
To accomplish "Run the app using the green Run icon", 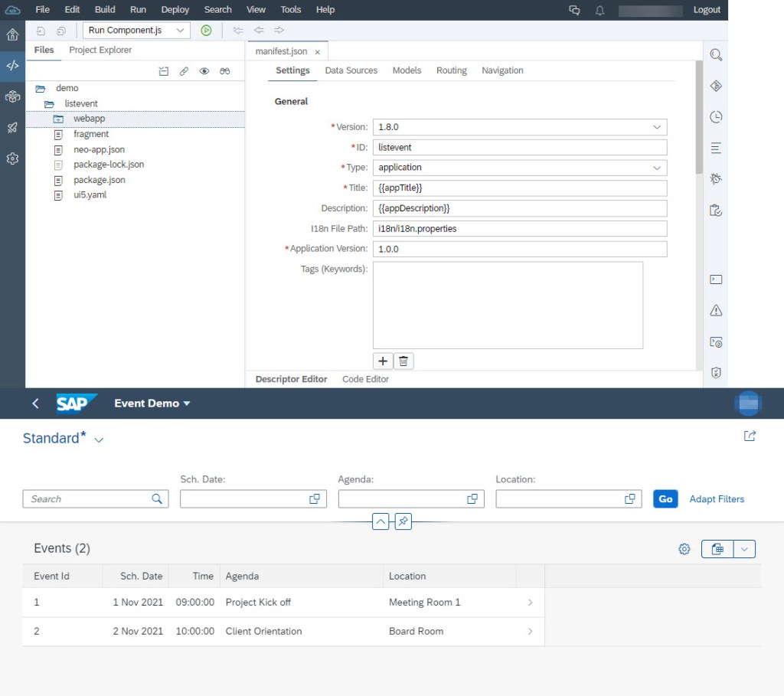I will pos(205,30).
